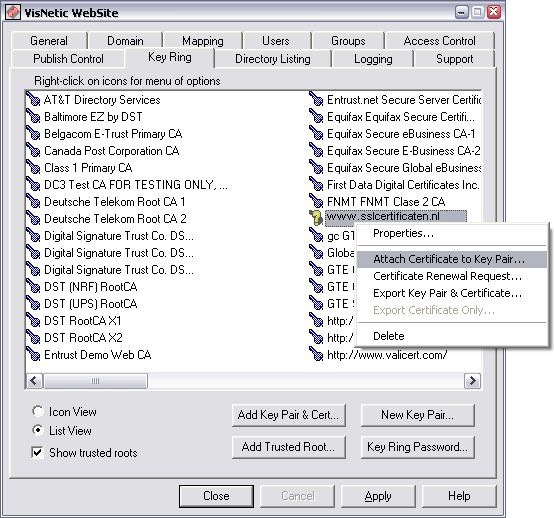This screenshot has width=554, height=518.
Task: Click the horizontal scrollbar right arrow
Action: (x=472, y=381)
